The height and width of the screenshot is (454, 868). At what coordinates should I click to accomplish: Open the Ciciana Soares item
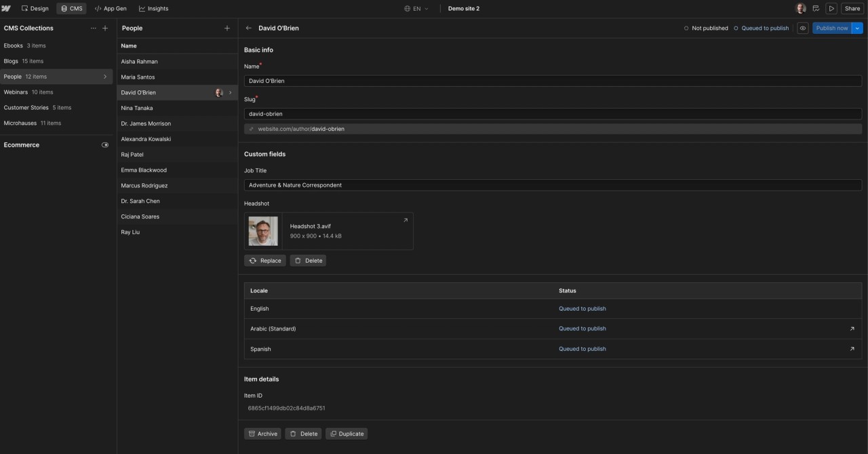pos(177,216)
